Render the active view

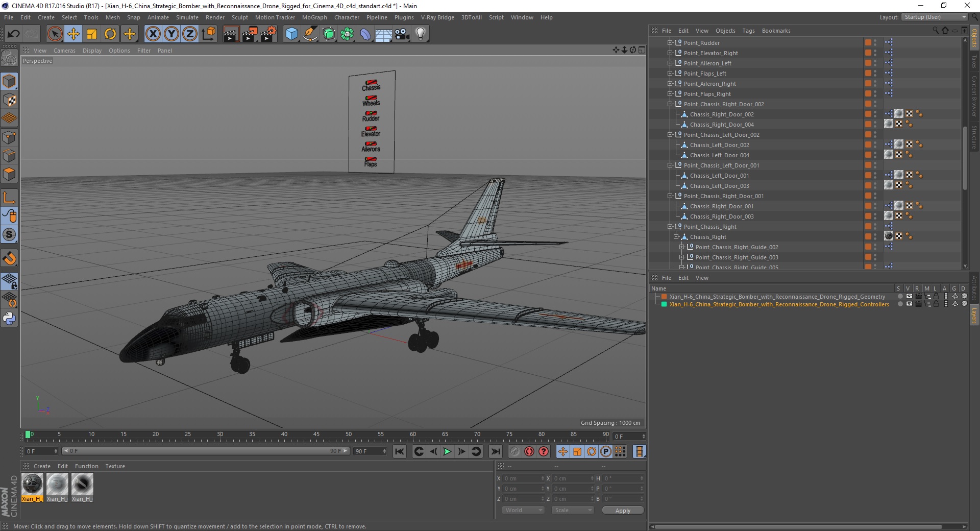point(231,34)
